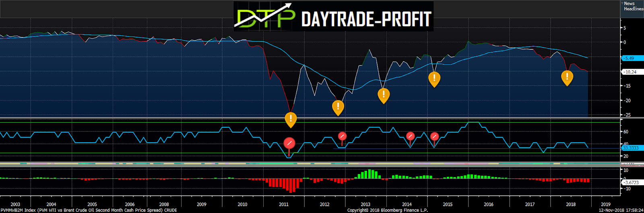Click the -25 value on the price axis

[627, 115]
